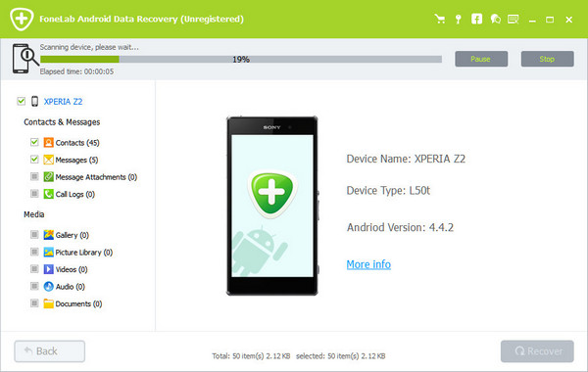588x372 pixels.
Task: Toggle the Contacts (45) checkbox
Action: [x=34, y=142]
